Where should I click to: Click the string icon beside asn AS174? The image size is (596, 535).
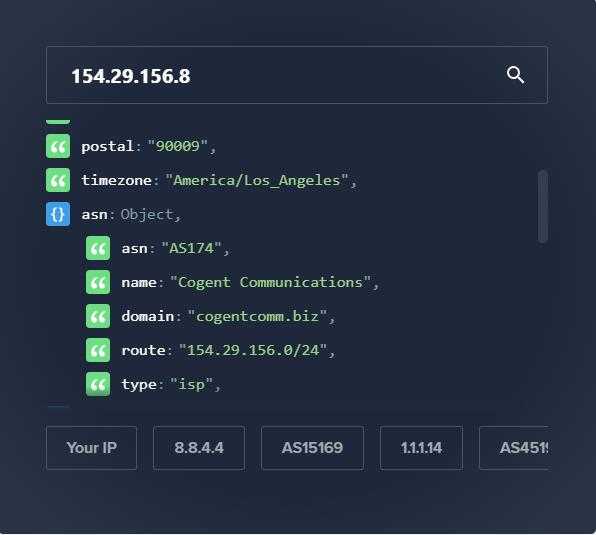[98, 248]
